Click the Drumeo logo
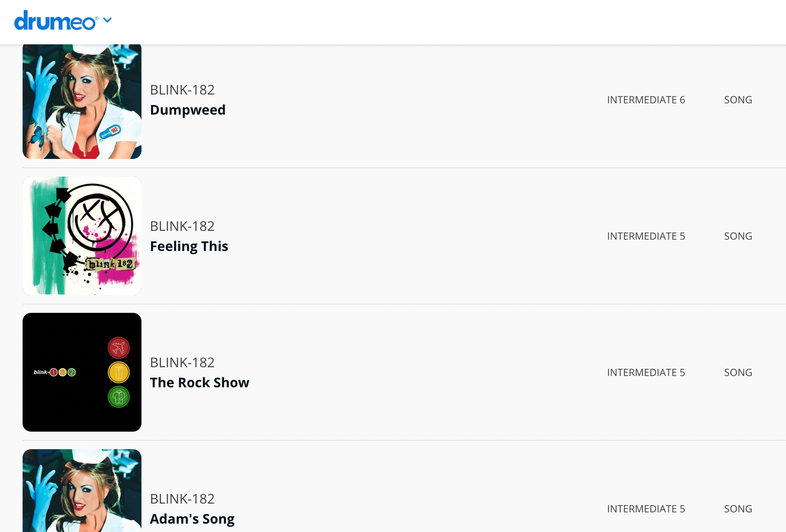Screen dimensions: 786x532 [x=56, y=21]
